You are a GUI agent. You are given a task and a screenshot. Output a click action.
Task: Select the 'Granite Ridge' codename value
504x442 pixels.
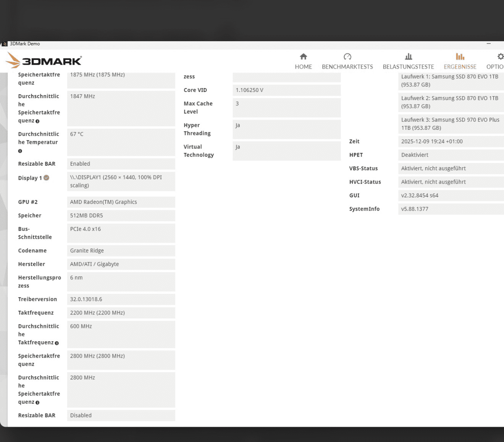tap(121, 250)
